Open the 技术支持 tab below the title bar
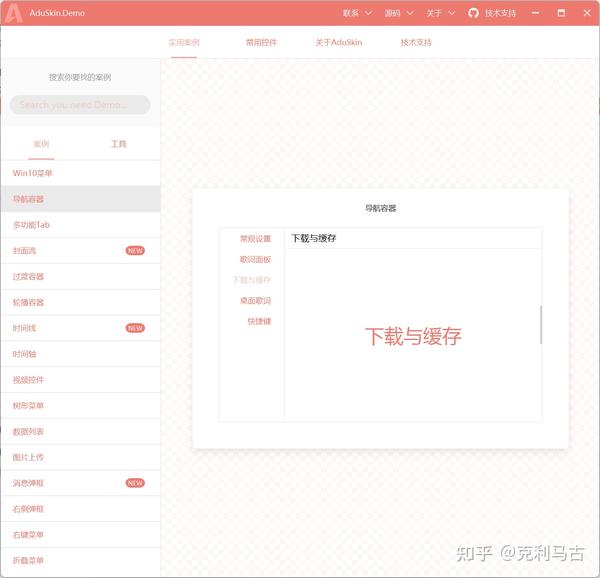 pos(416,42)
